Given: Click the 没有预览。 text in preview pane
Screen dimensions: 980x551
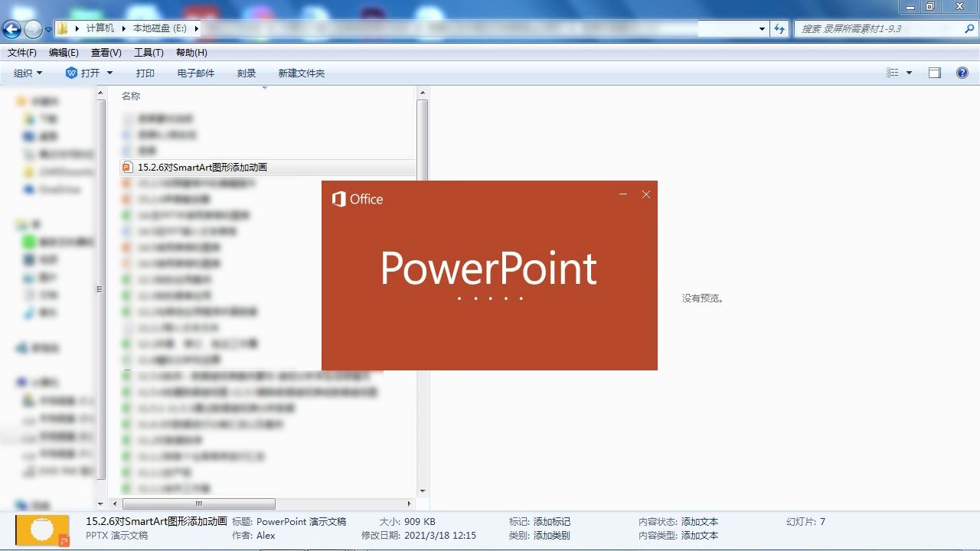Looking at the screenshot, I should (x=703, y=298).
